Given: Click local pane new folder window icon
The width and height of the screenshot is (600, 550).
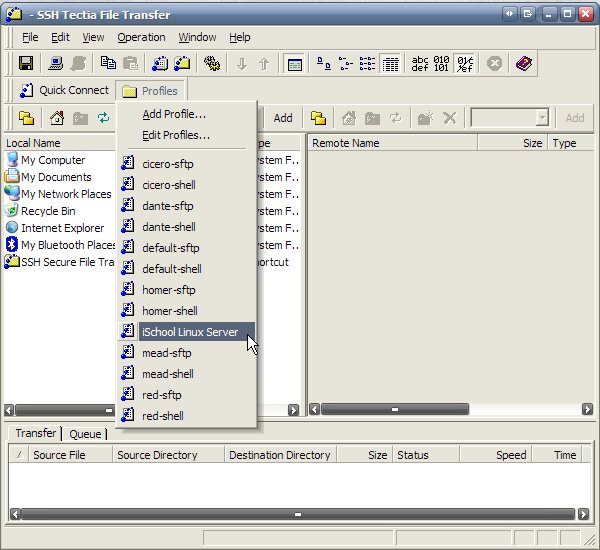Looking at the screenshot, I should click(x=26, y=118).
